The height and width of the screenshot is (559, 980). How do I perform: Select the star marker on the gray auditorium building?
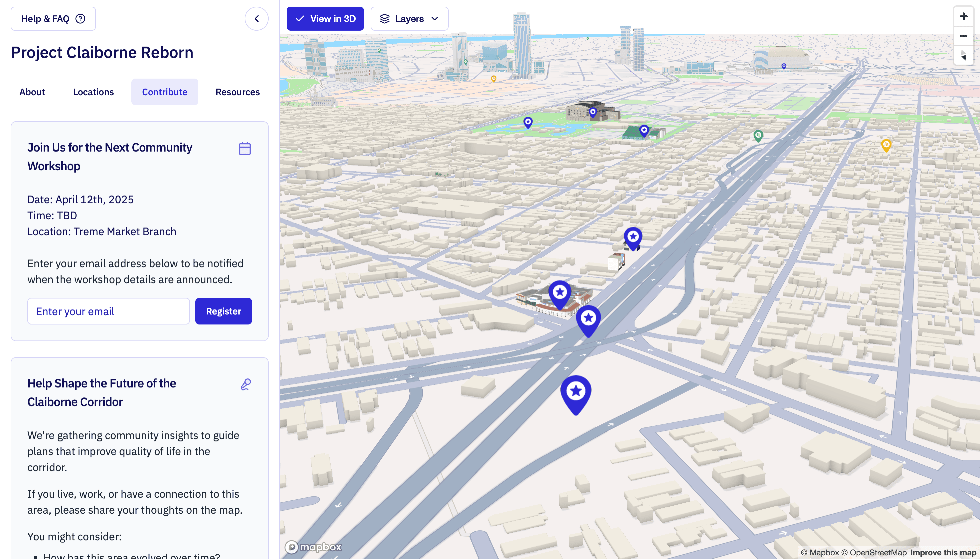(593, 113)
